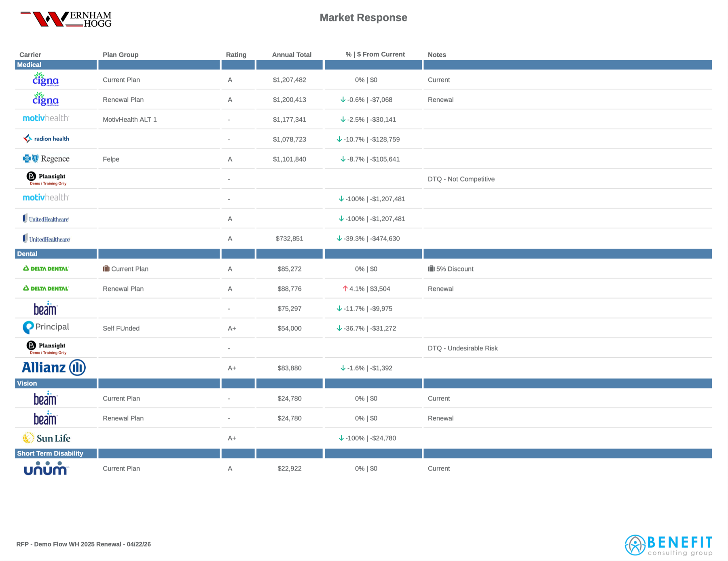Viewport: 728px width, 561px height.
Task: Click the green down arrow beside -8.7%
Action: tap(343, 159)
